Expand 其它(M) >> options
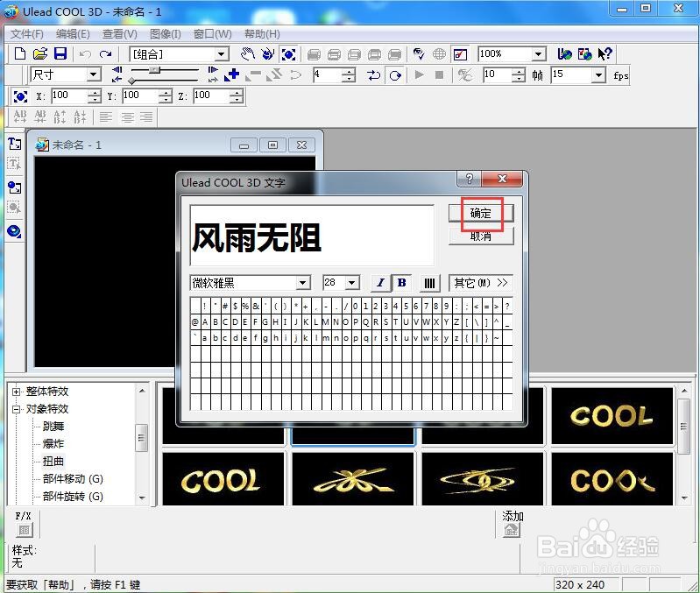 point(481,283)
